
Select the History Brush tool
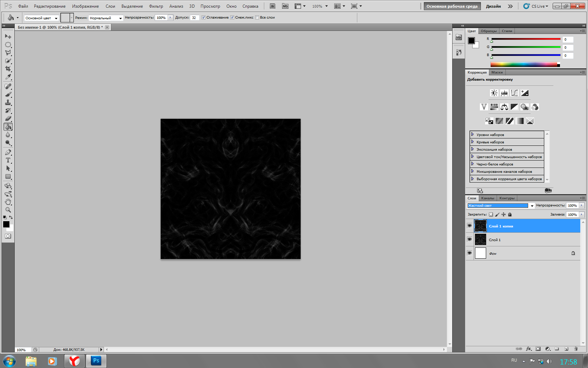pos(8,110)
